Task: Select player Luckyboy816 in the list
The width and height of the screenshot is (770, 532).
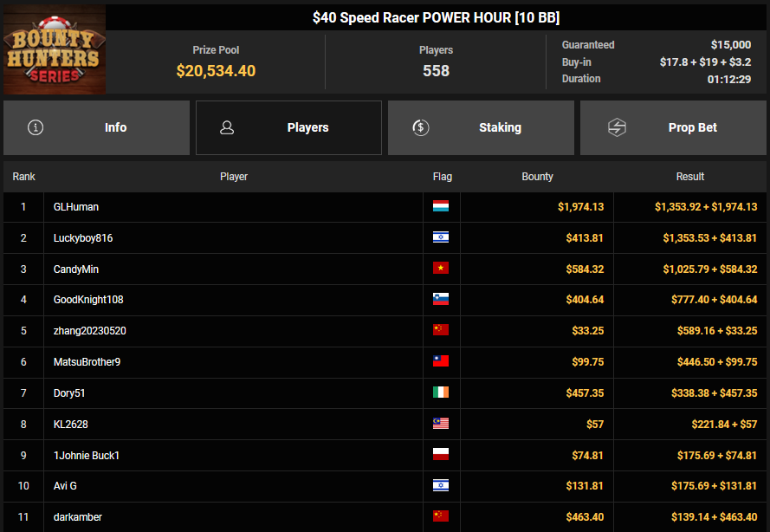Action: click(83, 238)
